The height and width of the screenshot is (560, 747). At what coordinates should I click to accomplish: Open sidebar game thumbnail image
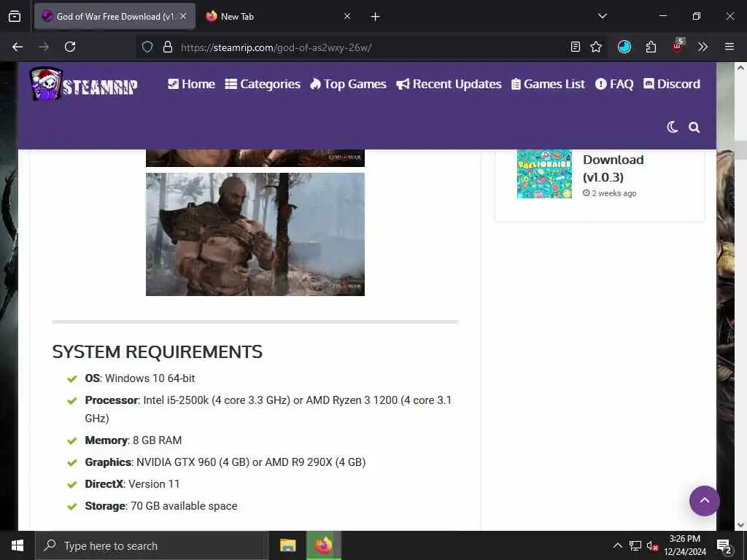[544, 174]
